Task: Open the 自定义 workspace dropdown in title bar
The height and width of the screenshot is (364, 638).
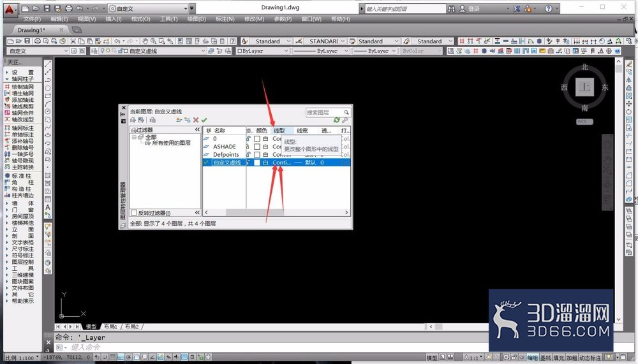Action: pyautogui.click(x=149, y=8)
